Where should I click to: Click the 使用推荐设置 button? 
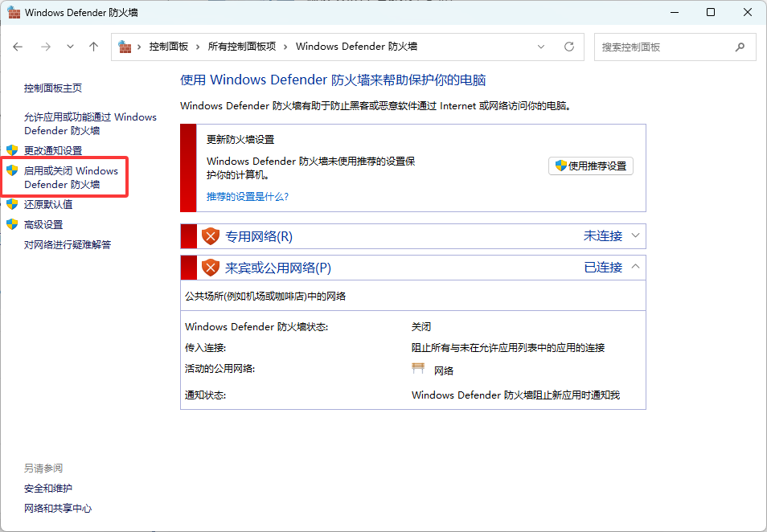(591, 166)
